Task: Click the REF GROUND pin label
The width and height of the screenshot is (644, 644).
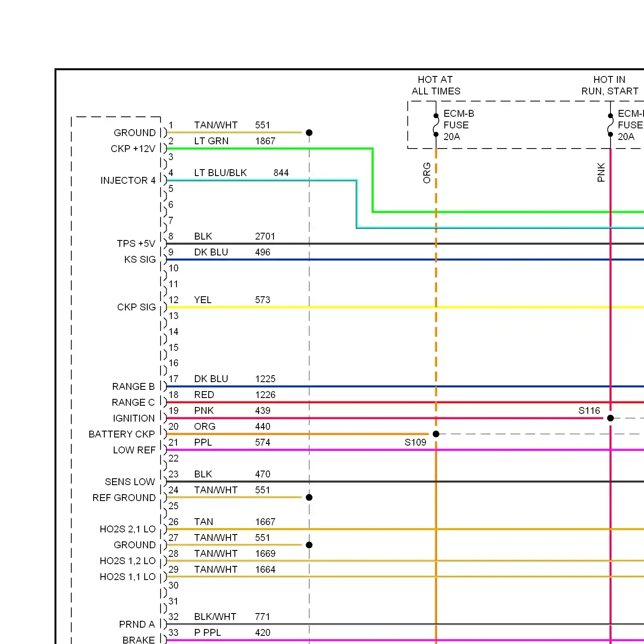Action: [x=124, y=498]
